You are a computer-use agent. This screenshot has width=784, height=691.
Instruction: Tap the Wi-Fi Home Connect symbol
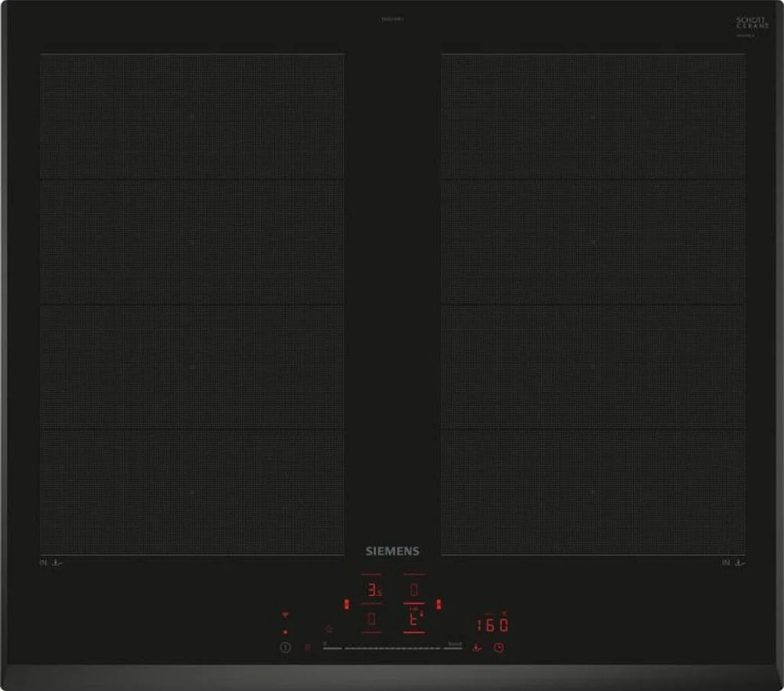(285, 614)
